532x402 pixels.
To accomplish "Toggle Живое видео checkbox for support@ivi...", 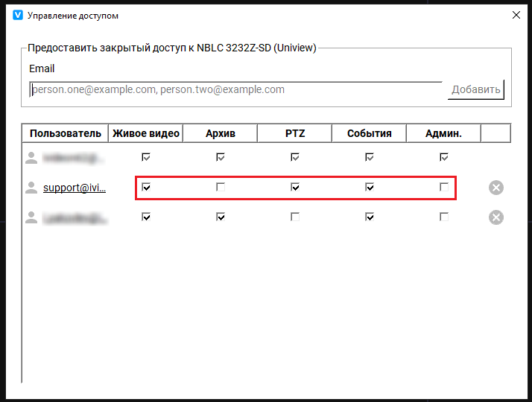I will point(146,187).
